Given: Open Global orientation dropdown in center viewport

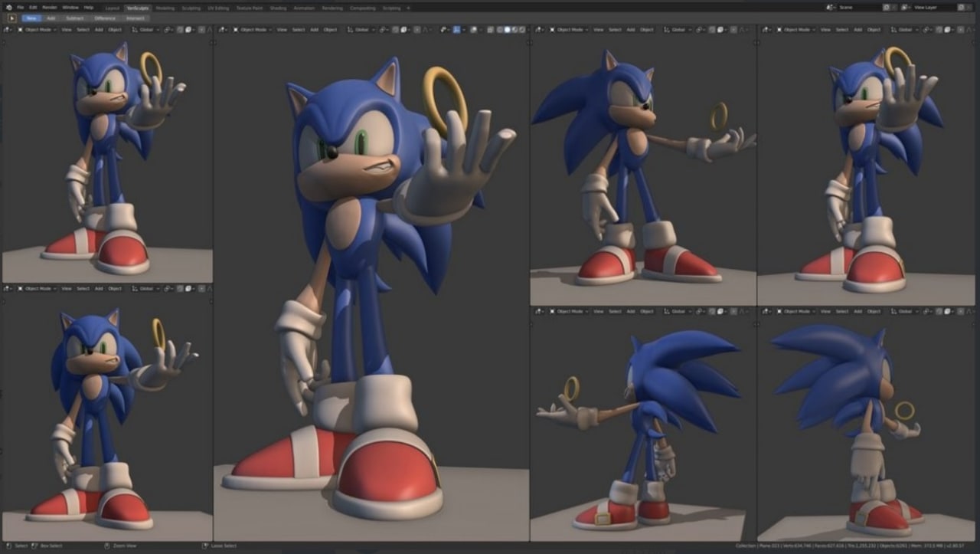Looking at the screenshot, I should [x=361, y=29].
